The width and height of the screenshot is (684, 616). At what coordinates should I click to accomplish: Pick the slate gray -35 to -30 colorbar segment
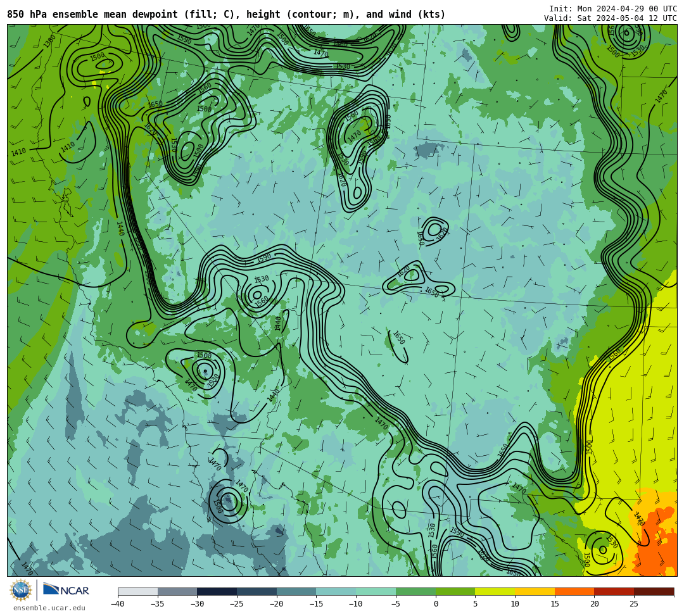[x=177, y=591]
